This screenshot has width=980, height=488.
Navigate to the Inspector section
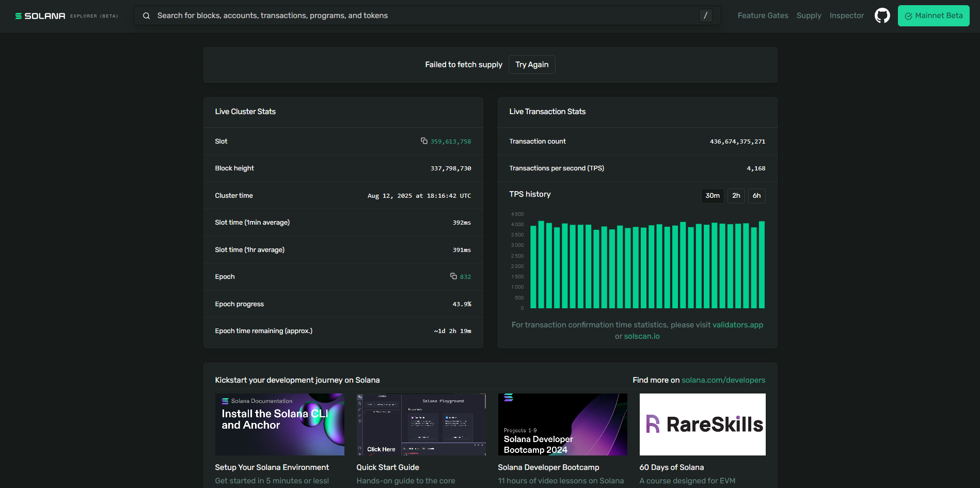846,15
